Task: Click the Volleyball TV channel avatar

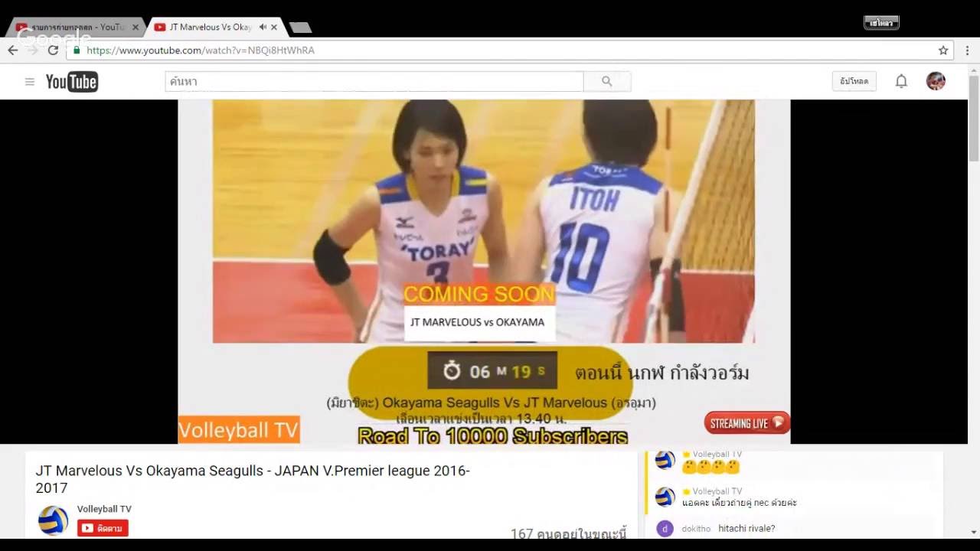Action: point(53,520)
